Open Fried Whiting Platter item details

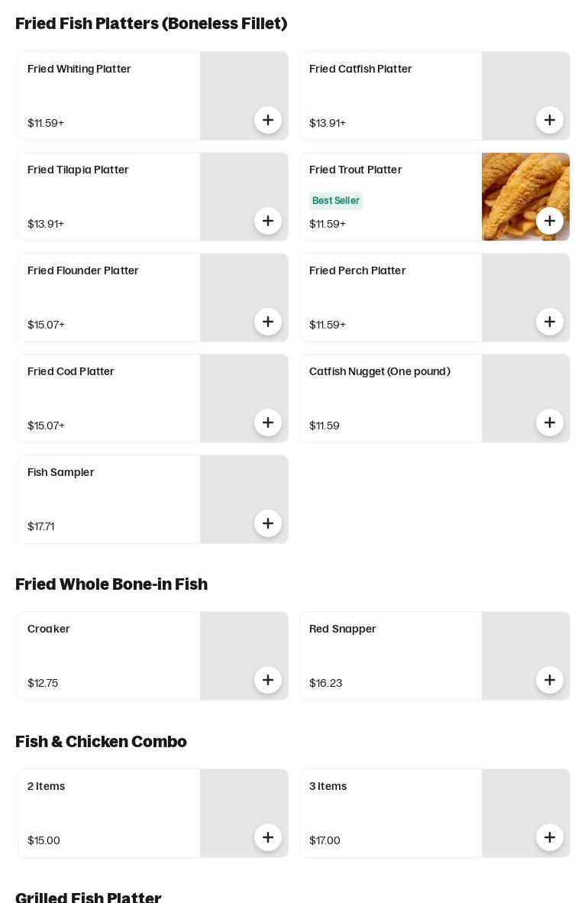tap(79, 69)
